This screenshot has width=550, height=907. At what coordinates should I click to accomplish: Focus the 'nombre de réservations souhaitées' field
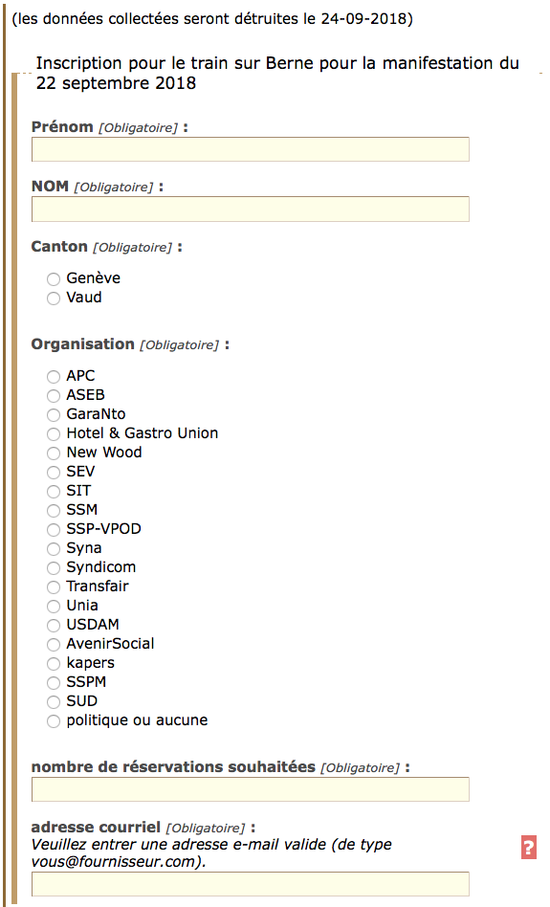250,790
